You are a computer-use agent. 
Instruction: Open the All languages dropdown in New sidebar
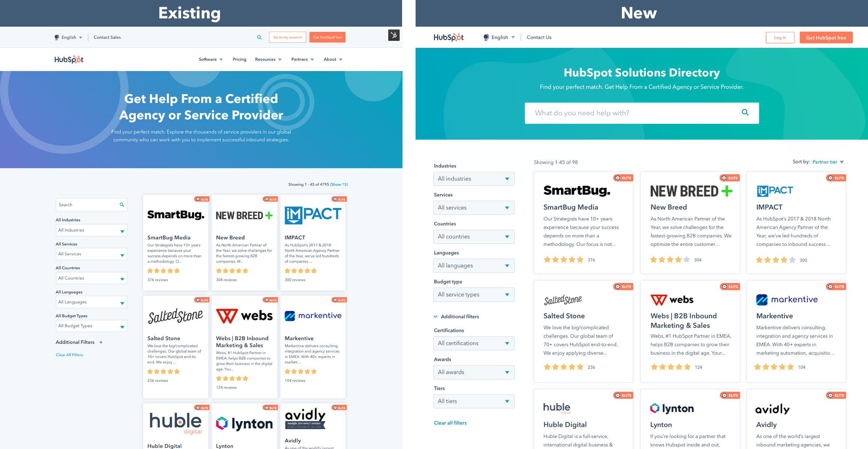pyautogui.click(x=473, y=265)
